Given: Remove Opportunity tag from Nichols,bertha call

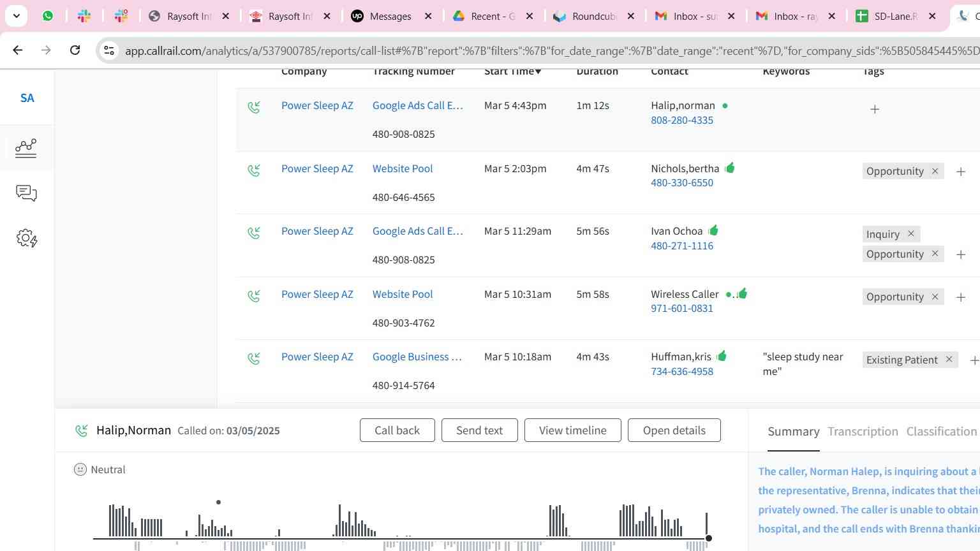Looking at the screenshot, I should 935,171.
